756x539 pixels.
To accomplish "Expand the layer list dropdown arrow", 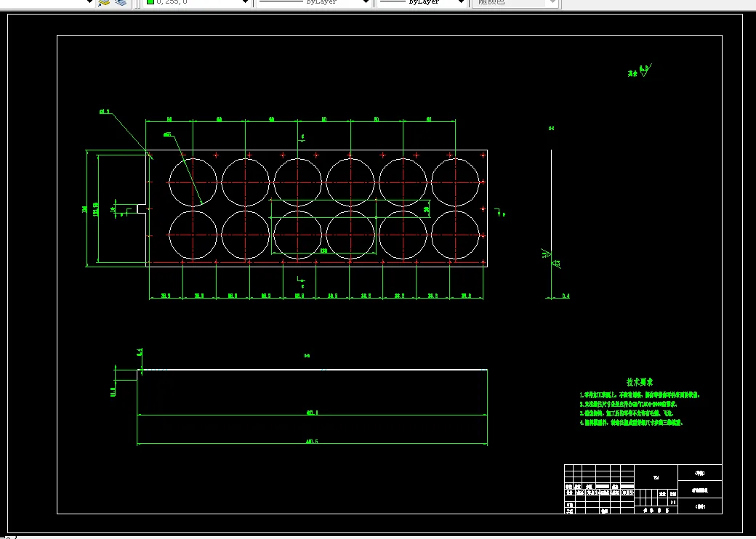I will (89, 2).
